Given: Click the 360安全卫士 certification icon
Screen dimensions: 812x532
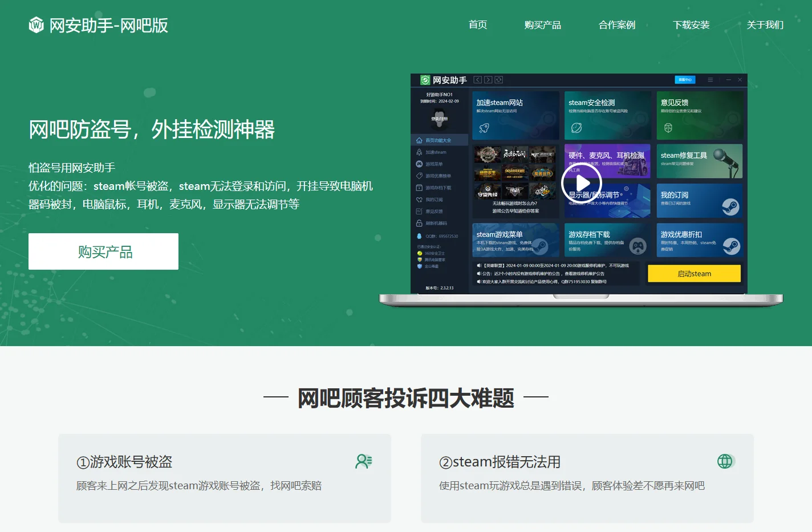Looking at the screenshot, I should (x=420, y=253).
